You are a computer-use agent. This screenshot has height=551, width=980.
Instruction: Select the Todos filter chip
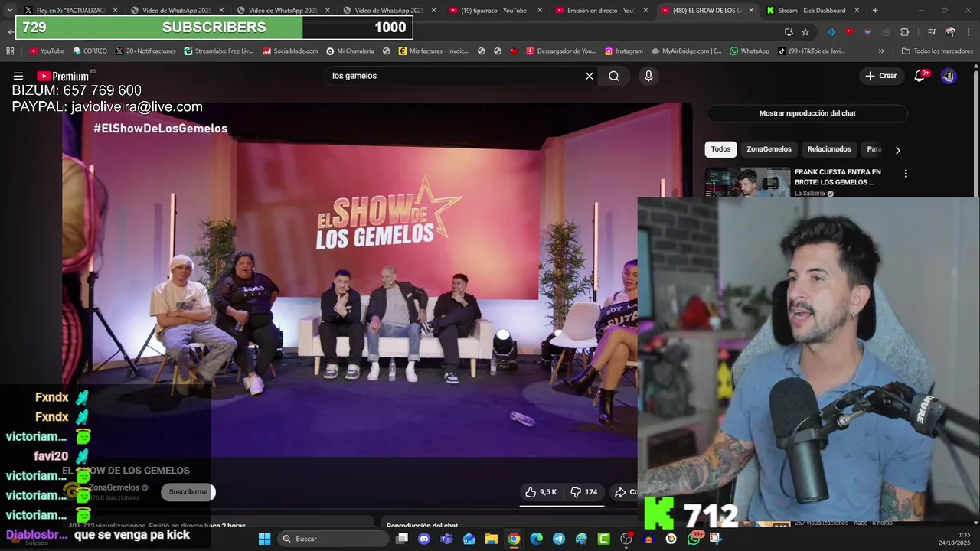(720, 149)
